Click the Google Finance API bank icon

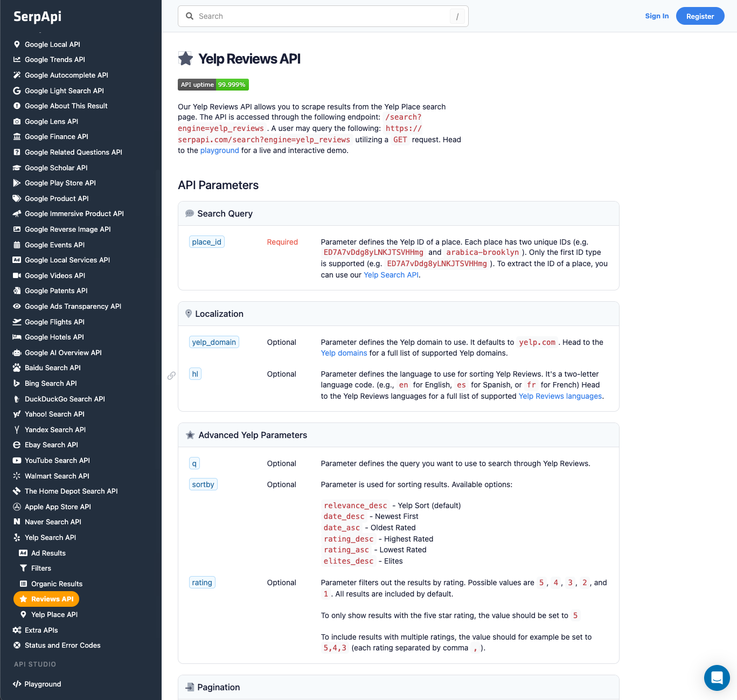17,136
